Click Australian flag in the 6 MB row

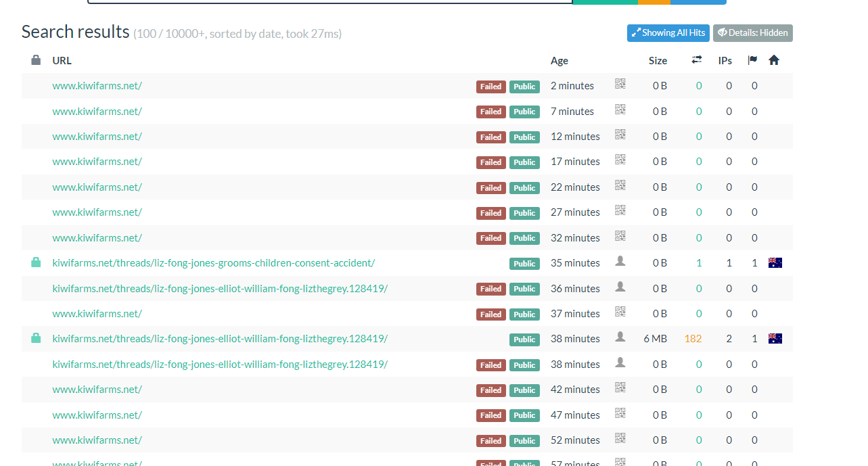tap(775, 339)
